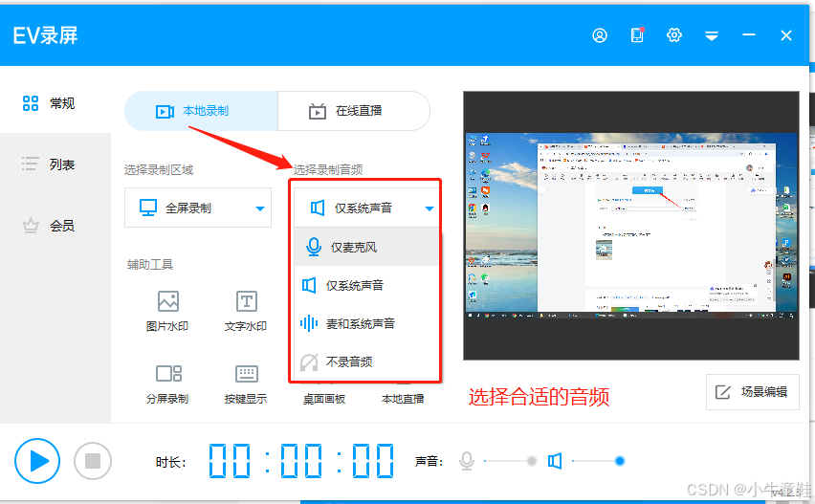
Task: Open the user account icon in title bar
Action: [x=600, y=35]
